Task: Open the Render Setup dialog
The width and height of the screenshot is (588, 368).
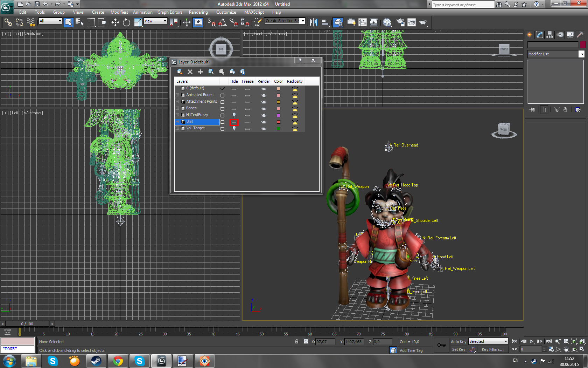Action: tap(400, 22)
